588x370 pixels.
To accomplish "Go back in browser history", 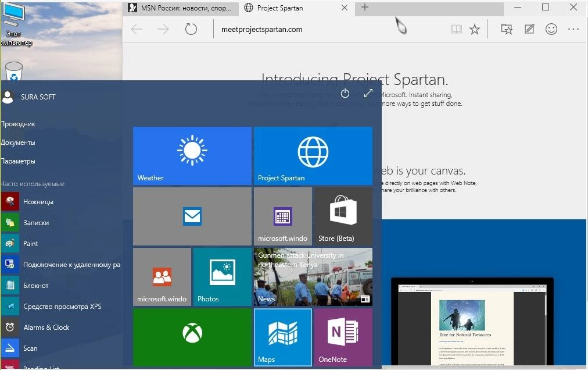I will click(x=137, y=29).
